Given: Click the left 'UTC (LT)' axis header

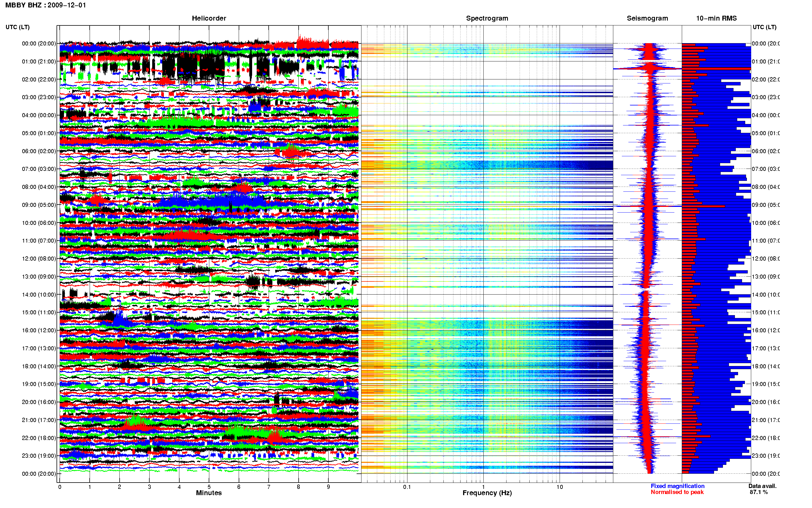Looking at the screenshot, I should [17, 27].
